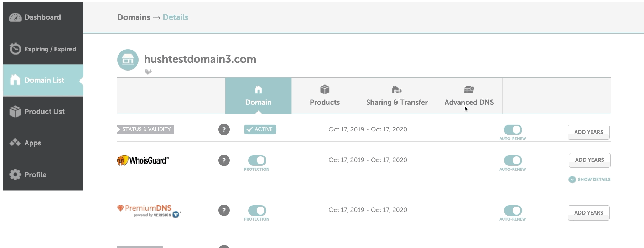Click the Product List box icon
Viewport: 644px width, 248px height.
point(15,112)
